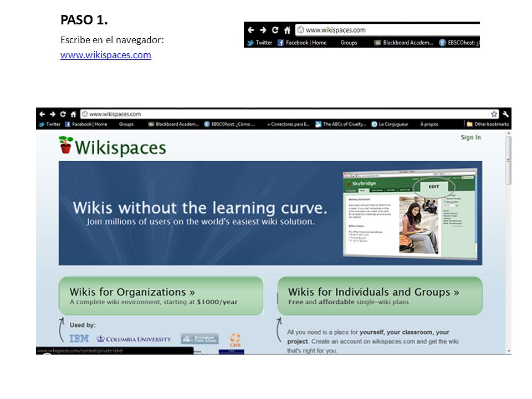Open the ABCs of Cruelty bookmark

(341, 124)
